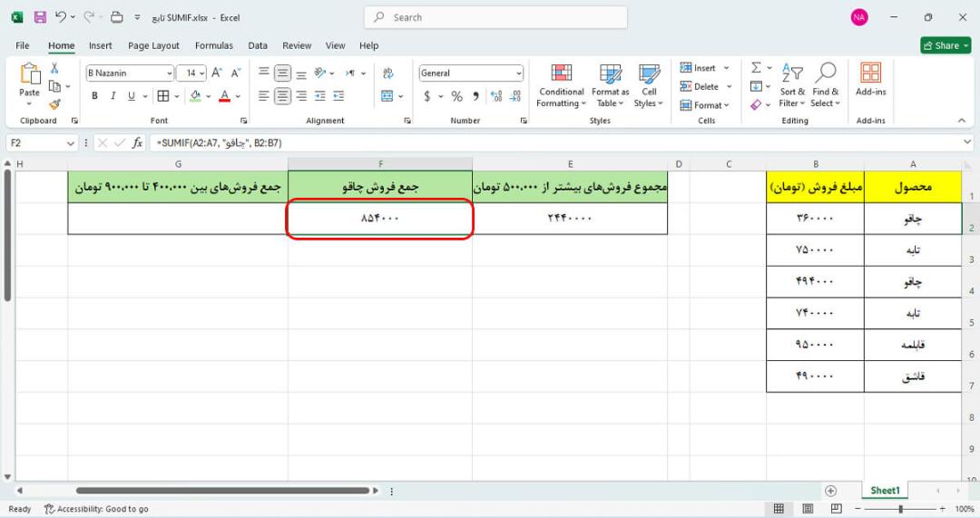Click the Insert Function fx icon
The image size is (980, 518).
point(138,143)
